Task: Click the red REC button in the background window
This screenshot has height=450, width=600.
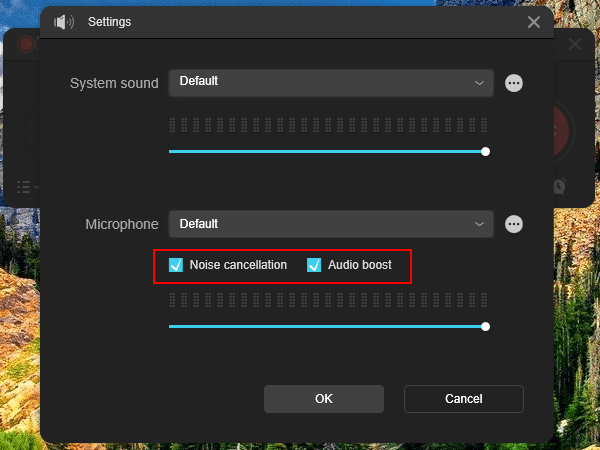Action: tap(562, 131)
